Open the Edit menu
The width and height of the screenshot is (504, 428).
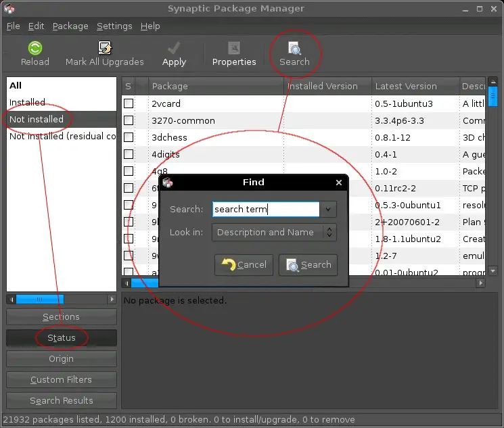coord(36,26)
